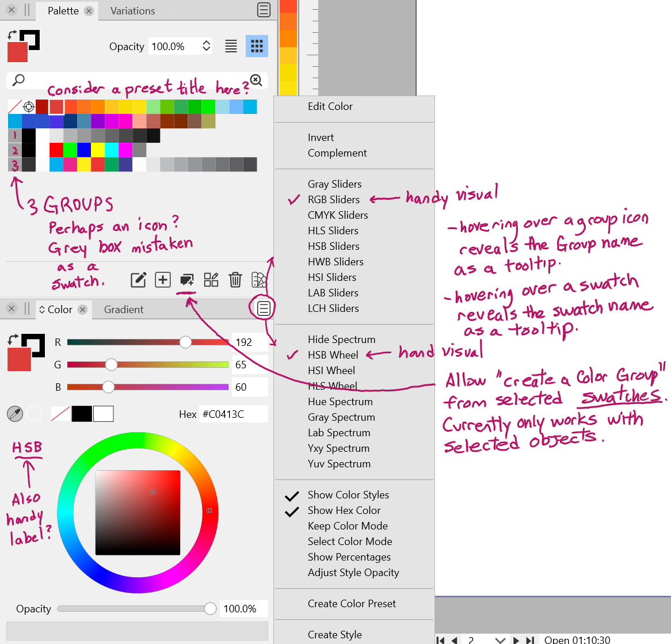Select the eyedropper color picker tool

[x=14, y=413]
